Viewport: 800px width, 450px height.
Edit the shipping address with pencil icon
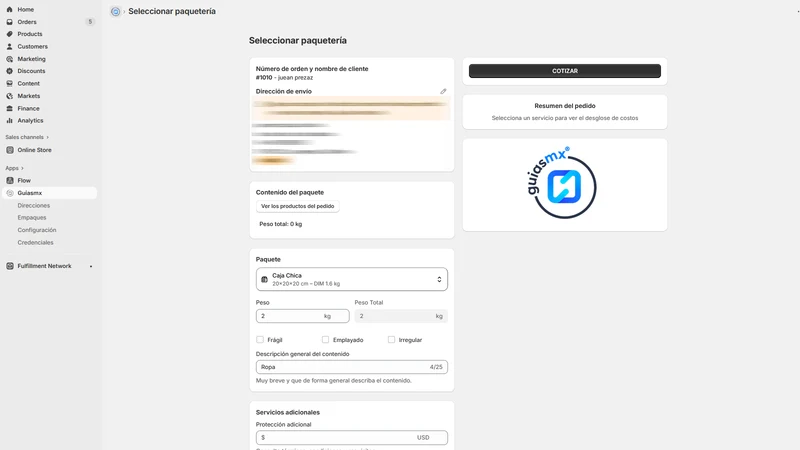point(443,91)
